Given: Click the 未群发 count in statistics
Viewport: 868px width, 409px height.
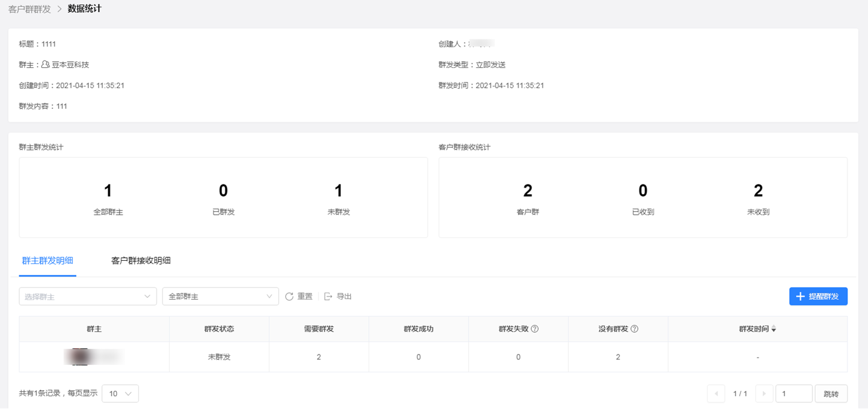Looking at the screenshot, I should tap(338, 191).
